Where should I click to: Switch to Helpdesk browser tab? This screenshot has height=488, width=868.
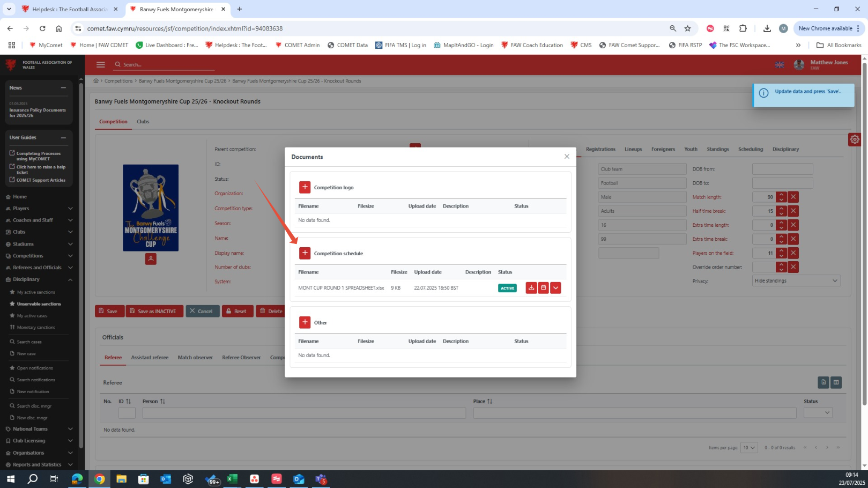coord(70,9)
